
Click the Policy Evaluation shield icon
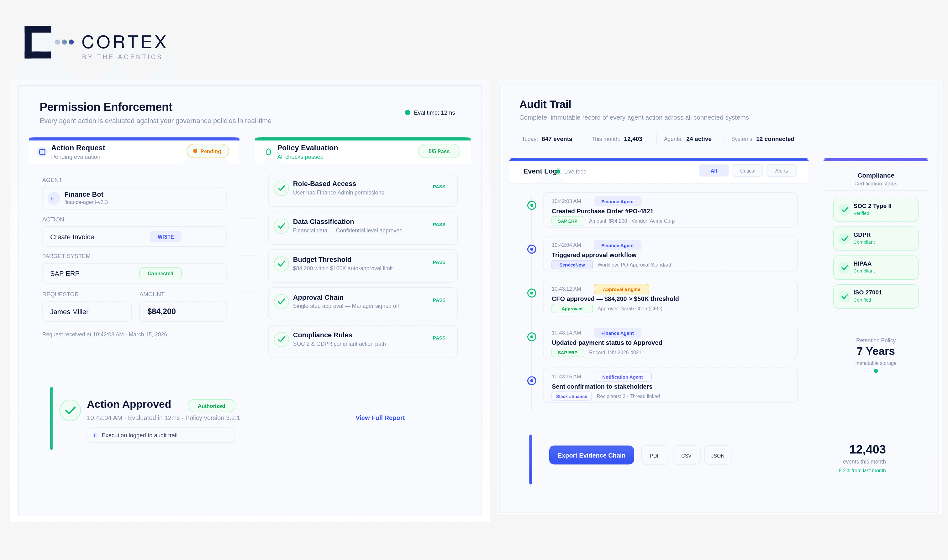[268, 152]
